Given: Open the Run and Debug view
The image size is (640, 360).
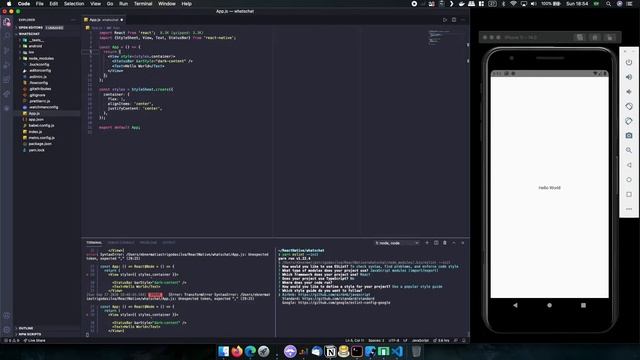Looking at the screenshot, I should pos(7,65).
